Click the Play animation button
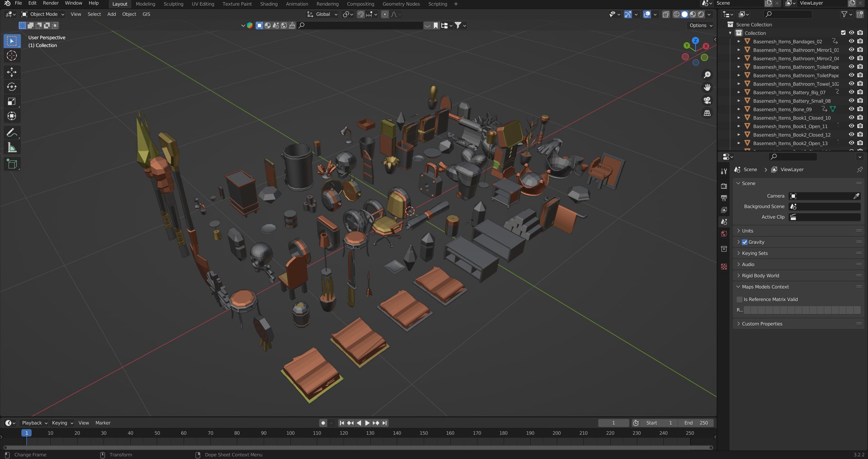 pyautogui.click(x=367, y=423)
